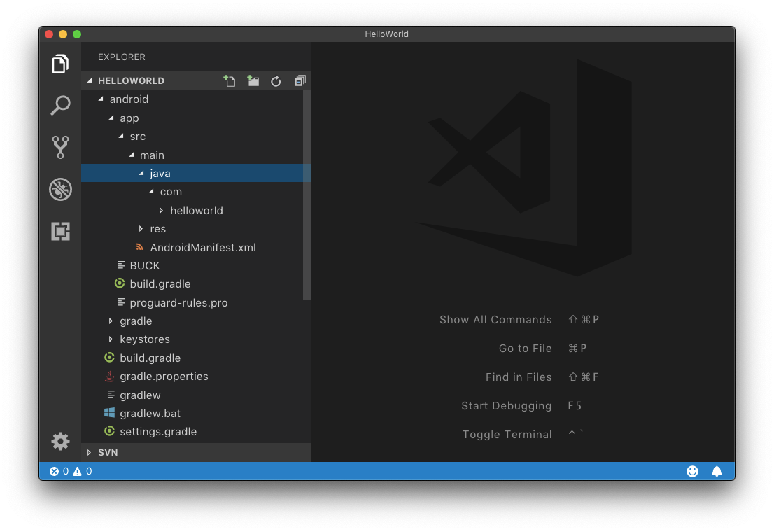Open the Source Control view

(x=60, y=147)
